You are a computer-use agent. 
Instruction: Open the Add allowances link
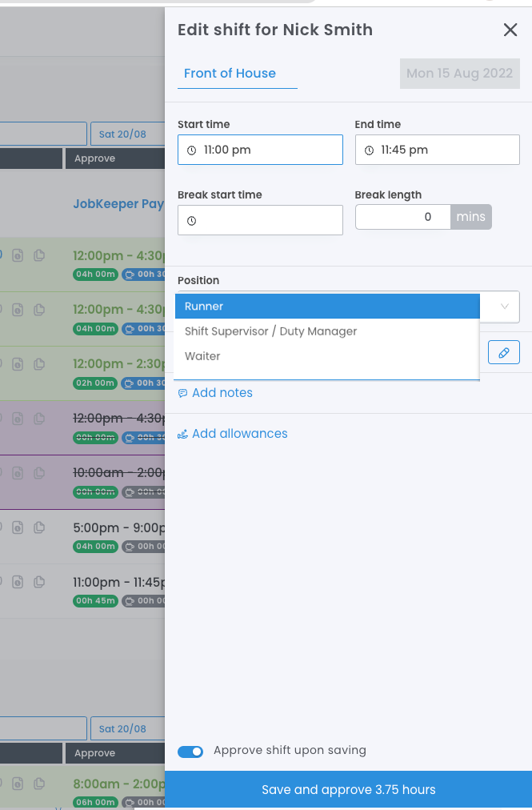[239, 434]
